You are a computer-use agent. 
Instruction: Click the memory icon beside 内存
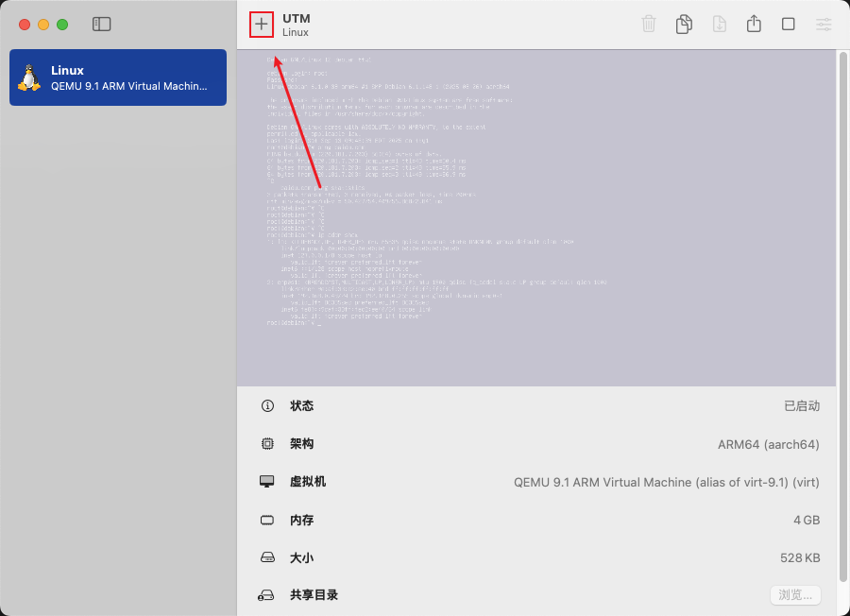pos(267,520)
